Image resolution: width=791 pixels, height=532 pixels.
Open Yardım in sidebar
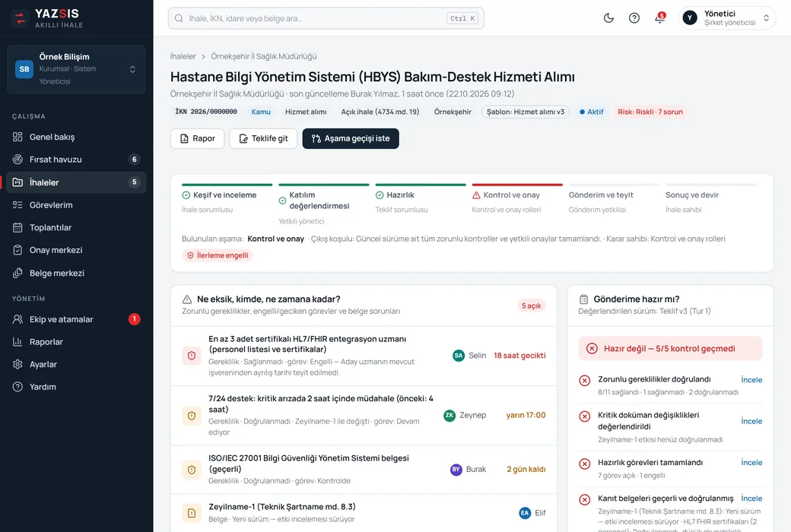[76, 387]
